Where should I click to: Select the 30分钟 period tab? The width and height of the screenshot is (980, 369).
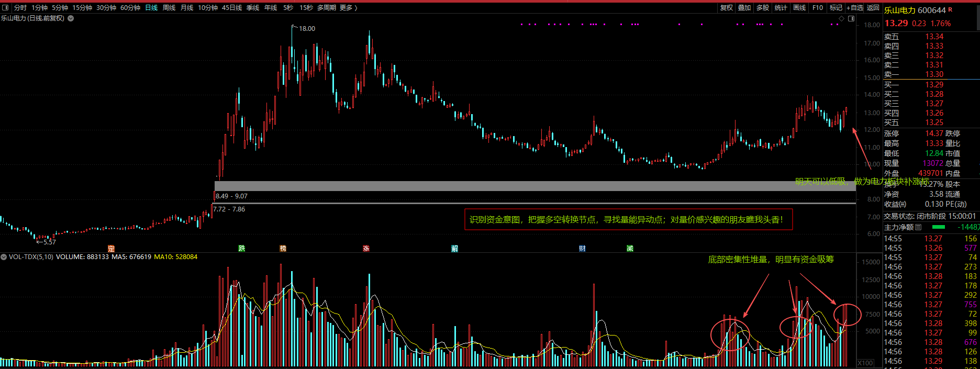tap(106, 8)
